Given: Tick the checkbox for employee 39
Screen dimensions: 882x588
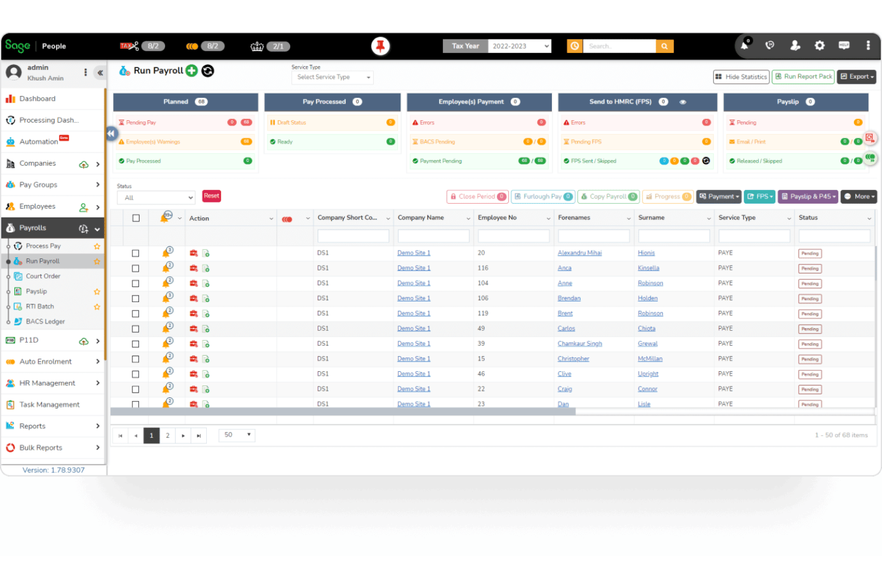Looking at the screenshot, I should point(135,344).
